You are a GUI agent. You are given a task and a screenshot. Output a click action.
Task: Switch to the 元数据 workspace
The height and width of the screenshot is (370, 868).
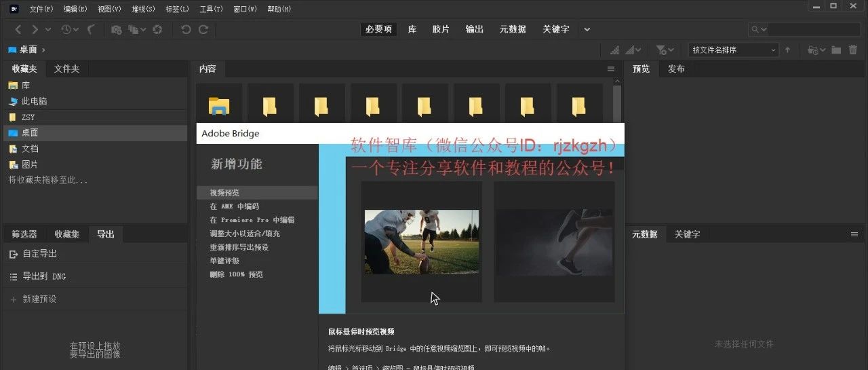[513, 29]
